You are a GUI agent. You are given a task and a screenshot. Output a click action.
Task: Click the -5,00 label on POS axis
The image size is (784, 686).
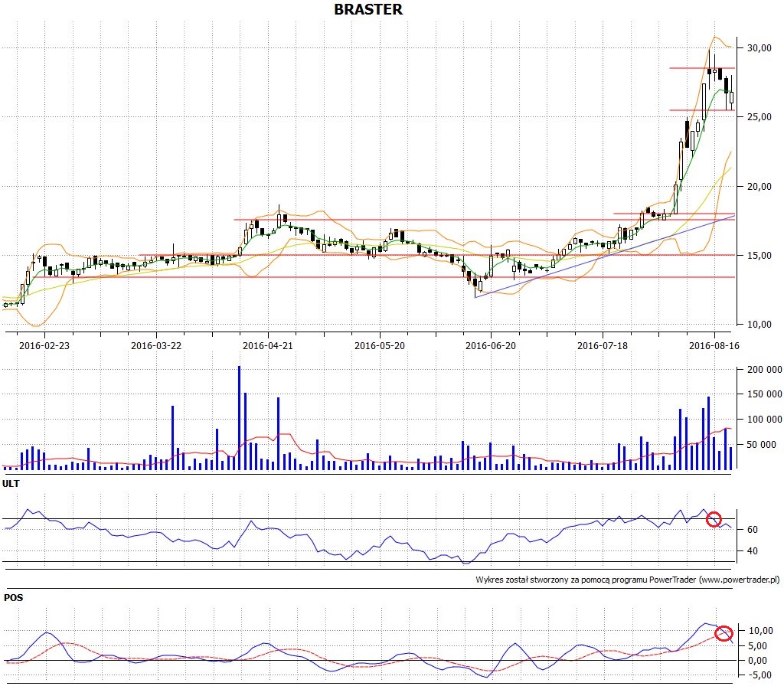(760, 675)
